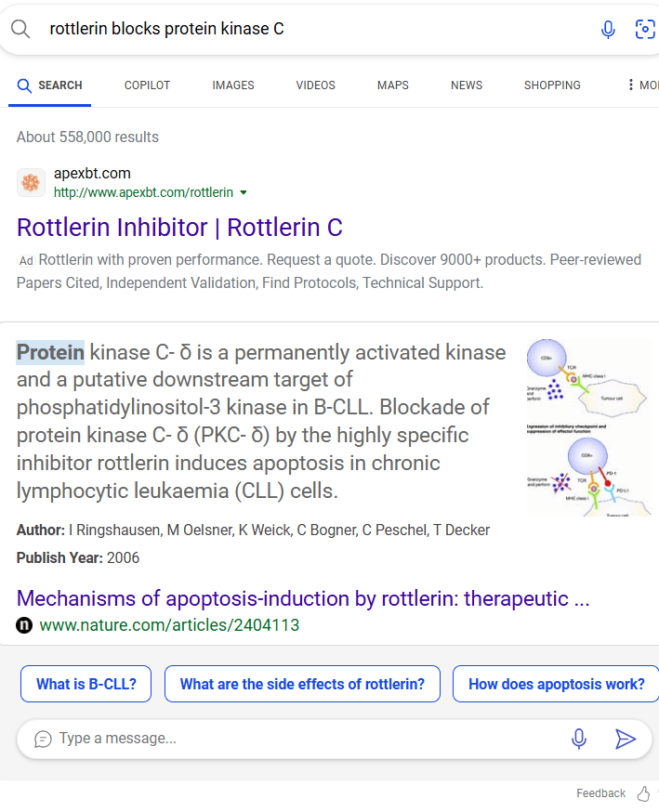This screenshot has height=812, width=659.
Task: Click the nature.com favicon icon
Action: click(24, 625)
